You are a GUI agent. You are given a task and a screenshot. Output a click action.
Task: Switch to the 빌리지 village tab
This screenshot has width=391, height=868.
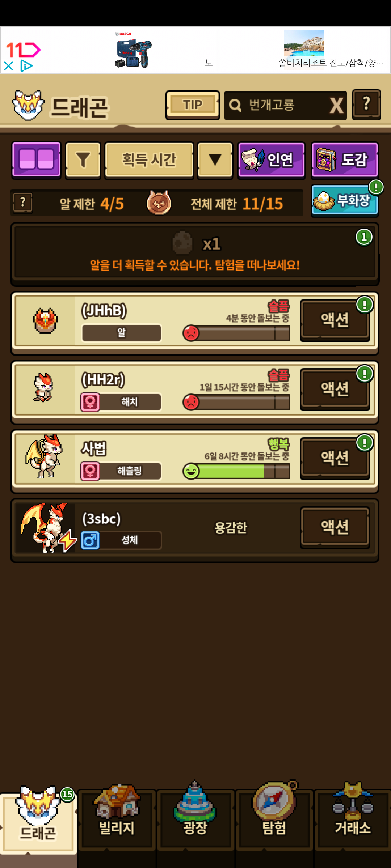tap(117, 818)
